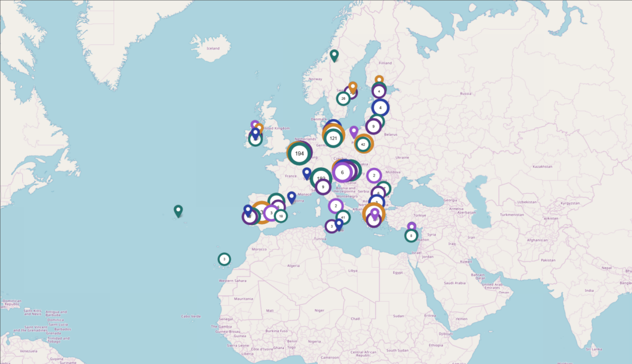
Task: Click the blue cluster of 4 near Latvia
Action: (x=380, y=108)
